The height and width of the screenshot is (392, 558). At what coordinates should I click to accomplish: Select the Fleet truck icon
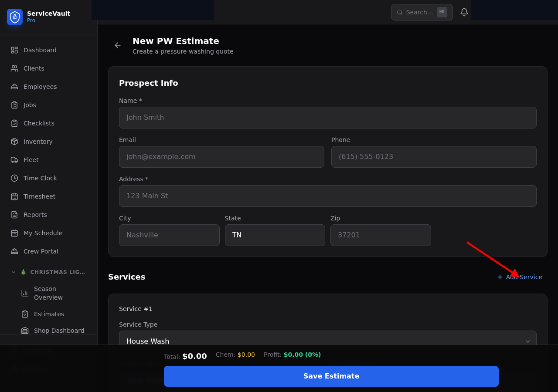(14, 160)
